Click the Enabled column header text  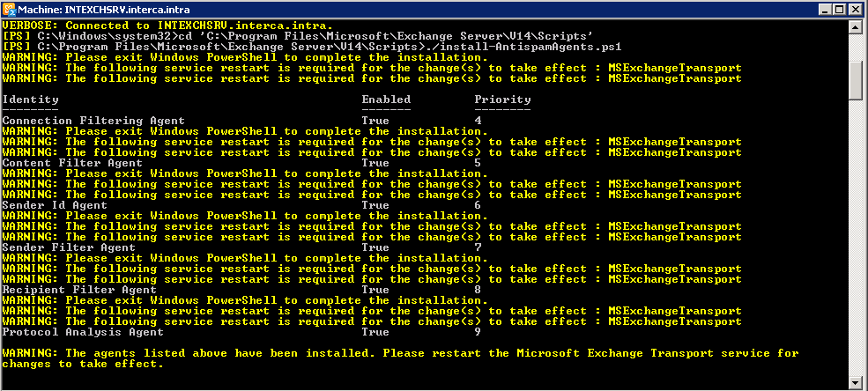(x=386, y=100)
